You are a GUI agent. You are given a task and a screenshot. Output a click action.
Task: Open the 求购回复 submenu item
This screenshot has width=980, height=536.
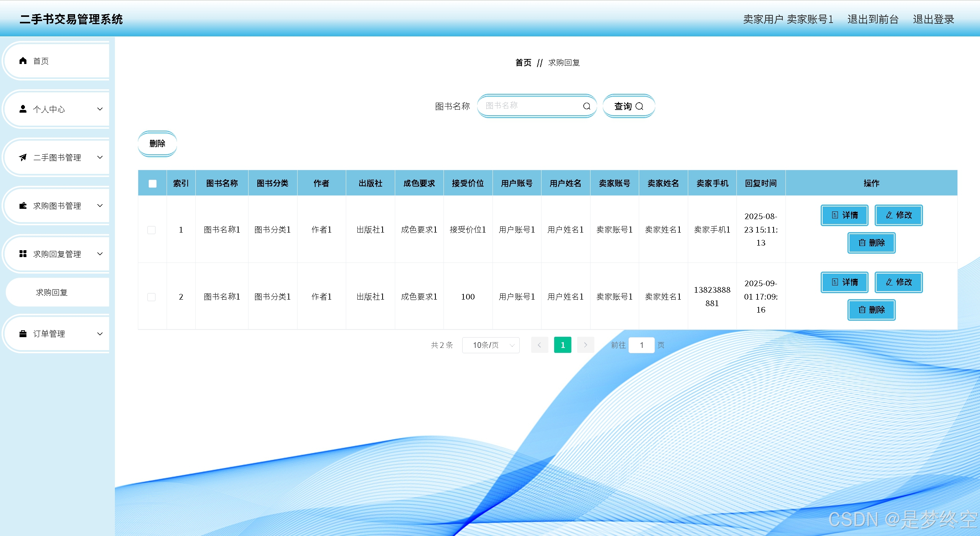[57, 292]
